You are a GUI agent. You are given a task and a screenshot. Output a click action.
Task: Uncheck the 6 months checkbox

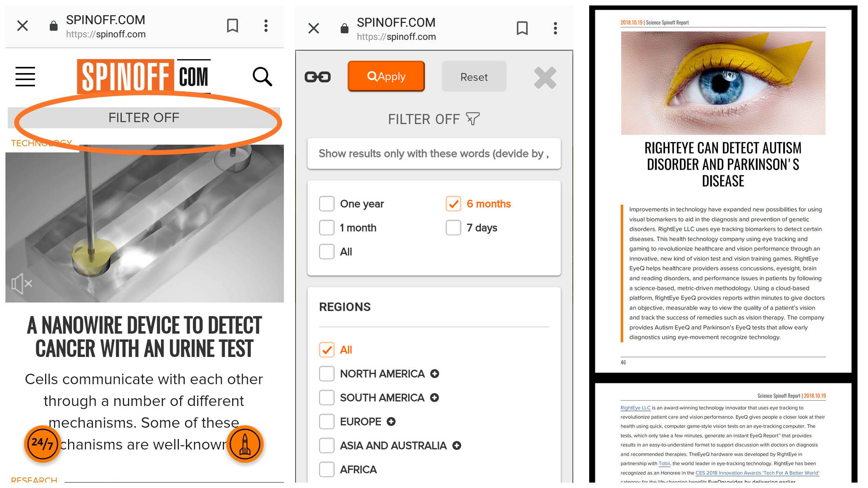[x=453, y=204]
